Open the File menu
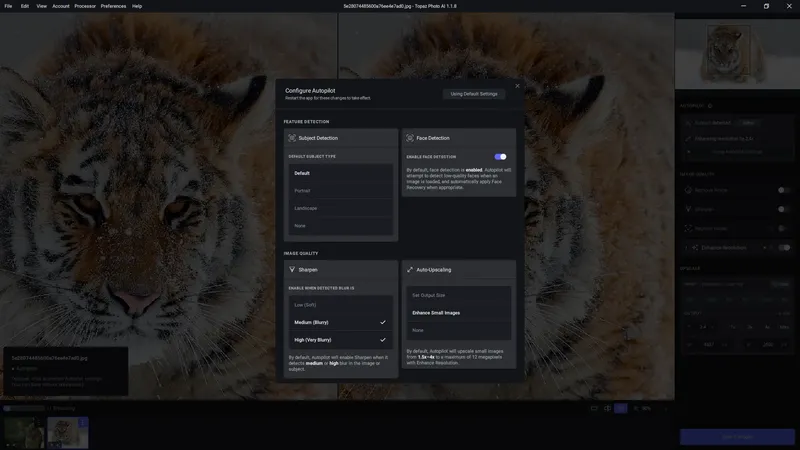This screenshot has height=450, width=800. click(x=8, y=6)
